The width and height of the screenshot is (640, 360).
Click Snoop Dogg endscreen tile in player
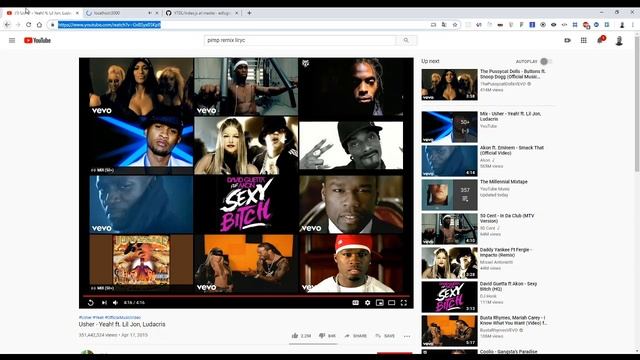coord(351,145)
